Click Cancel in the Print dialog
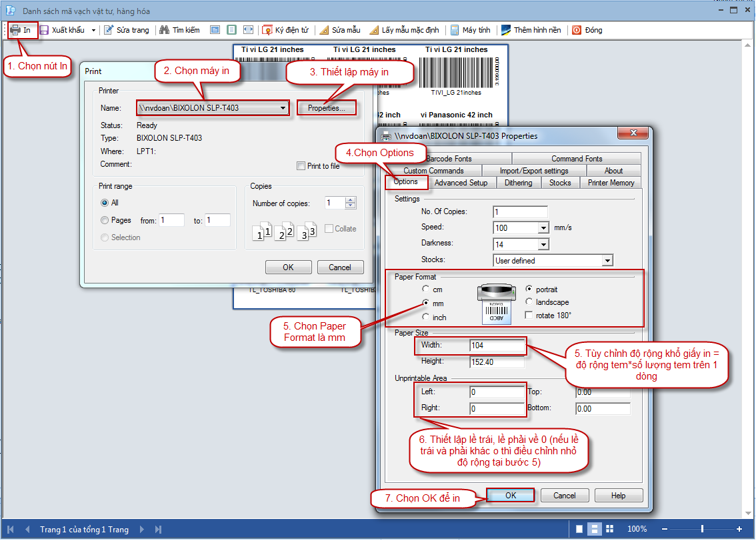Viewport: 756px width, 541px height. (x=339, y=267)
